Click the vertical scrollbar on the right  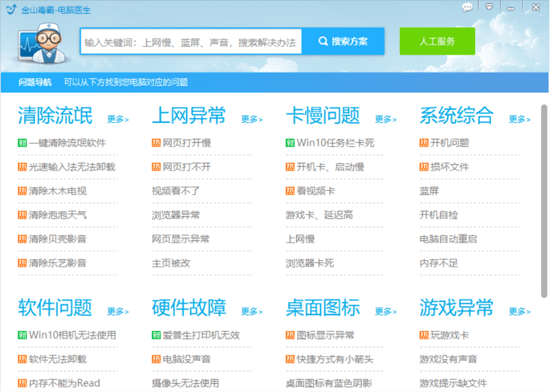(x=544, y=190)
